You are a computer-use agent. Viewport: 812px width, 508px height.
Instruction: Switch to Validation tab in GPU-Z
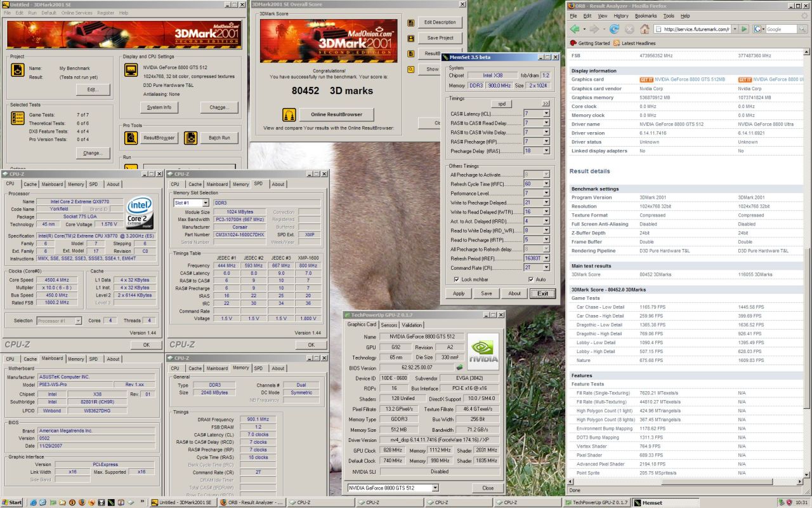412,324
